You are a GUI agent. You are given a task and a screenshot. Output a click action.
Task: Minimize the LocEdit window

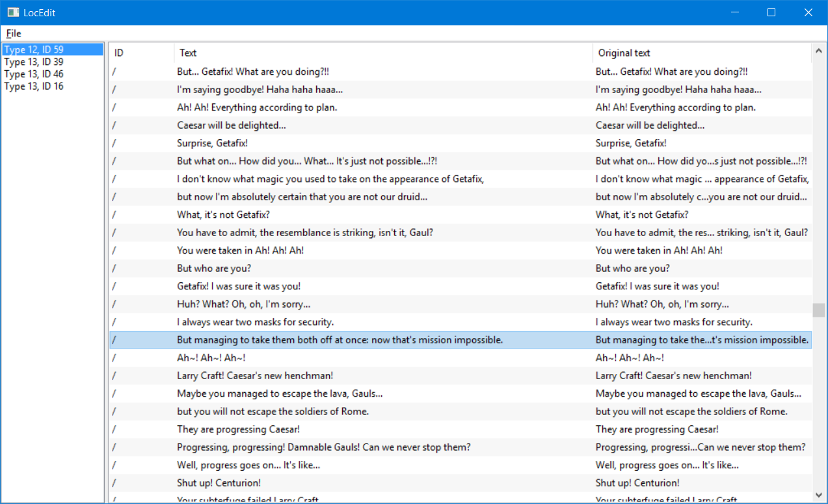click(x=735, y=12)
